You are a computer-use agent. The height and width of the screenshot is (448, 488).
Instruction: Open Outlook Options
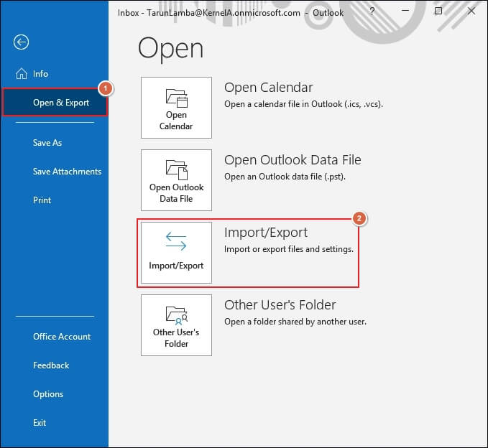point(48,394)
